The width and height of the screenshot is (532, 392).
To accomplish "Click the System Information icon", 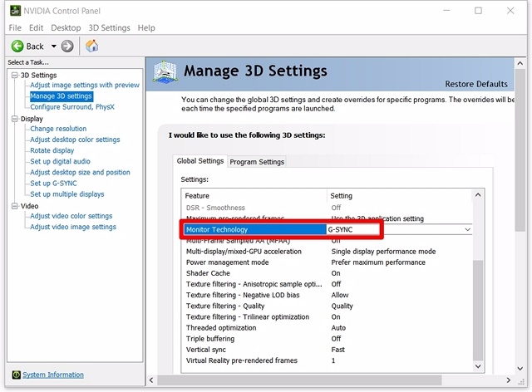I will (17, 375).
